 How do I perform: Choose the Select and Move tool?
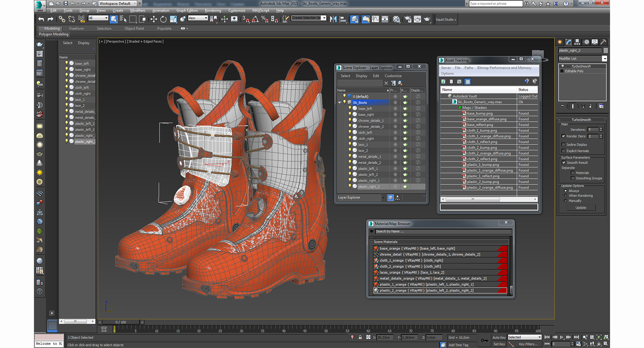154,19
